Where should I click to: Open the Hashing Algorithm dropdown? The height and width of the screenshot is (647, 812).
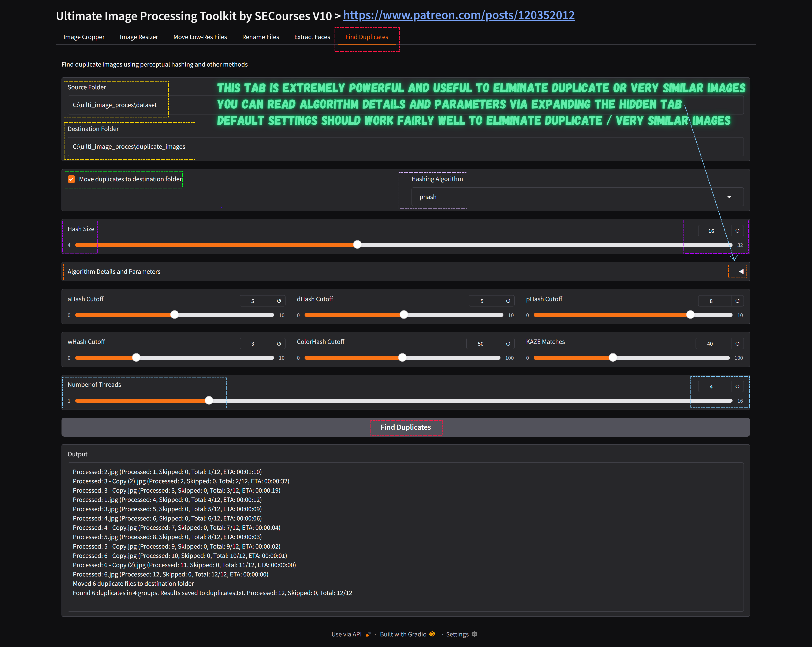pyautogui.click(x=577, y=197)
